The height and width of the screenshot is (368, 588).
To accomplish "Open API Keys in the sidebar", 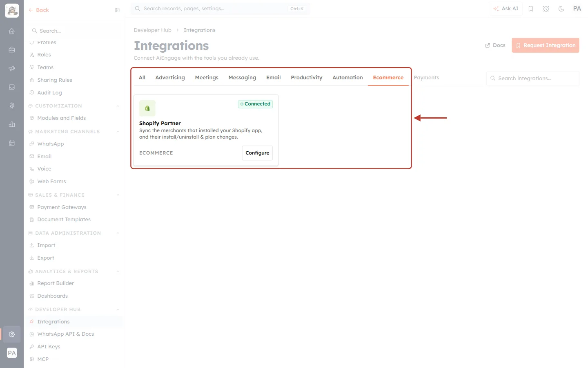I will point(49,347).
